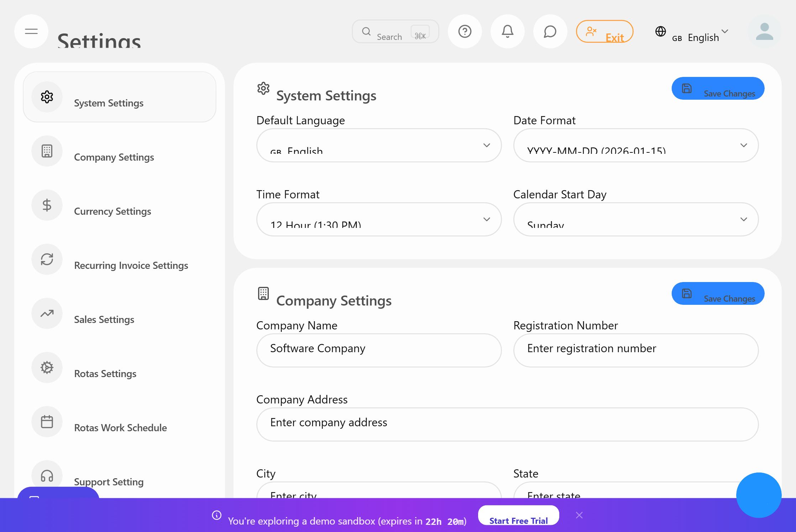Open the Time Format dropdown
This screenshot has height=532, width=796.
379,219
